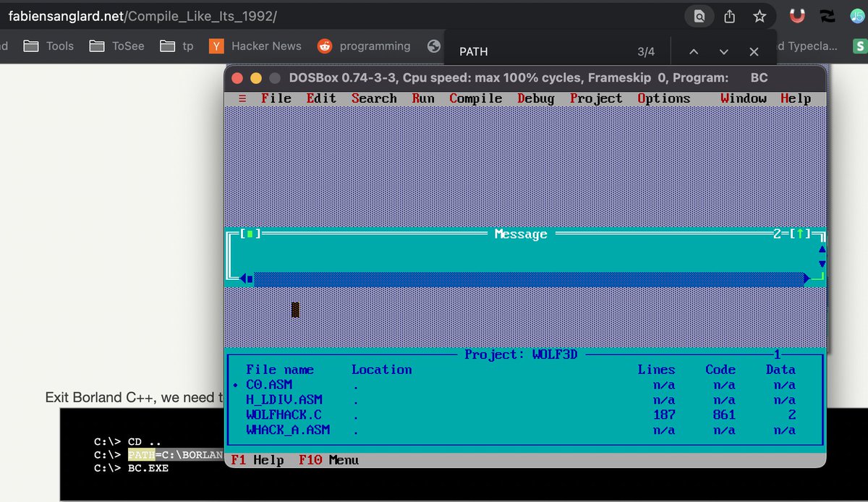This screenshot has height=502, width=868.
Task: Click the right scroll arrow in Message window
Action: 806,278
